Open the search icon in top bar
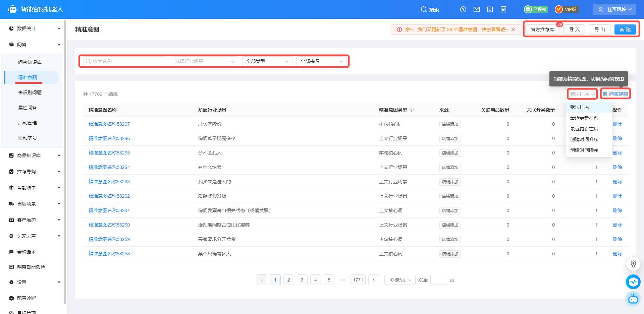644x314 pixels. click(424, 9)
